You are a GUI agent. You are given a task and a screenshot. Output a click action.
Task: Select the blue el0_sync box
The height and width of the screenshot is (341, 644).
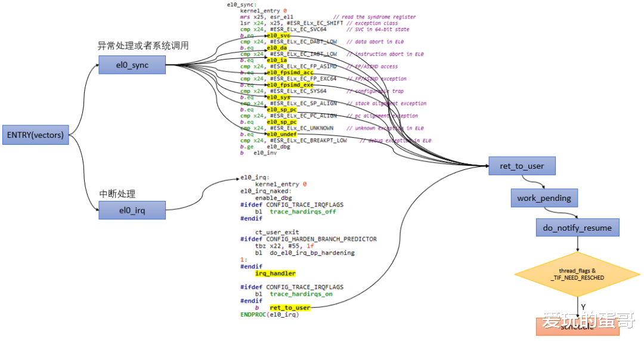[x=132, y=65]
